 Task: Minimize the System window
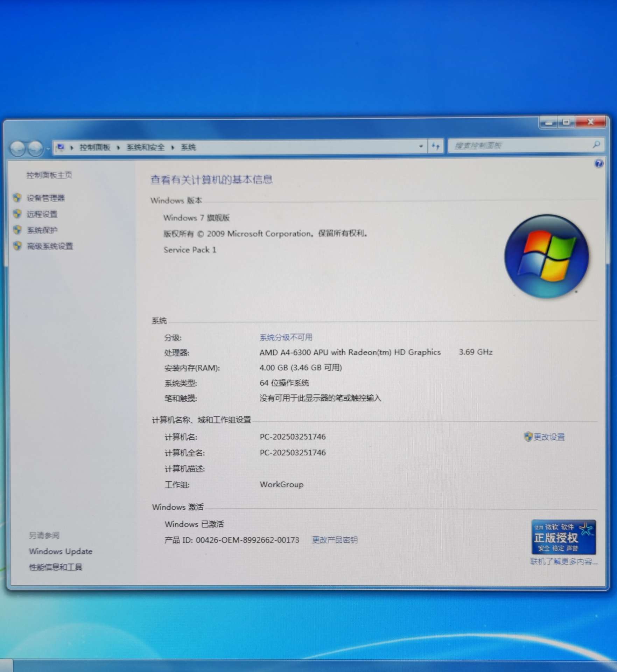(x=548, y=122)
